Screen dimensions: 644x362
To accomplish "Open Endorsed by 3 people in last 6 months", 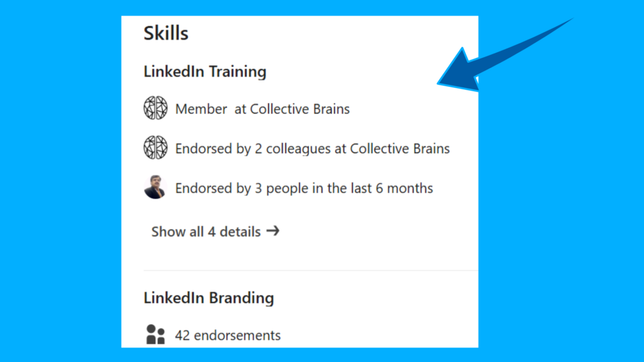I will tap(304, 188).
